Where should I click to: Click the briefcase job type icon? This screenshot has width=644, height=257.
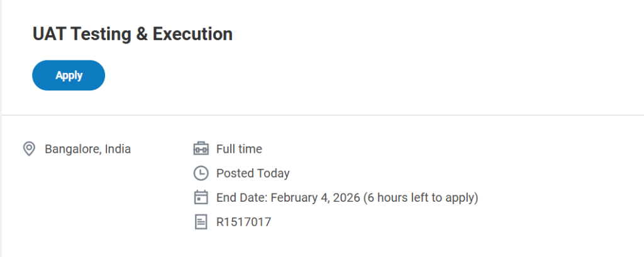[x=200, y=149]
